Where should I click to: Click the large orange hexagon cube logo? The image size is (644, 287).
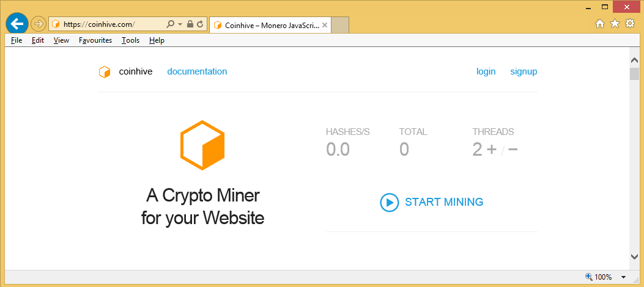202,145
